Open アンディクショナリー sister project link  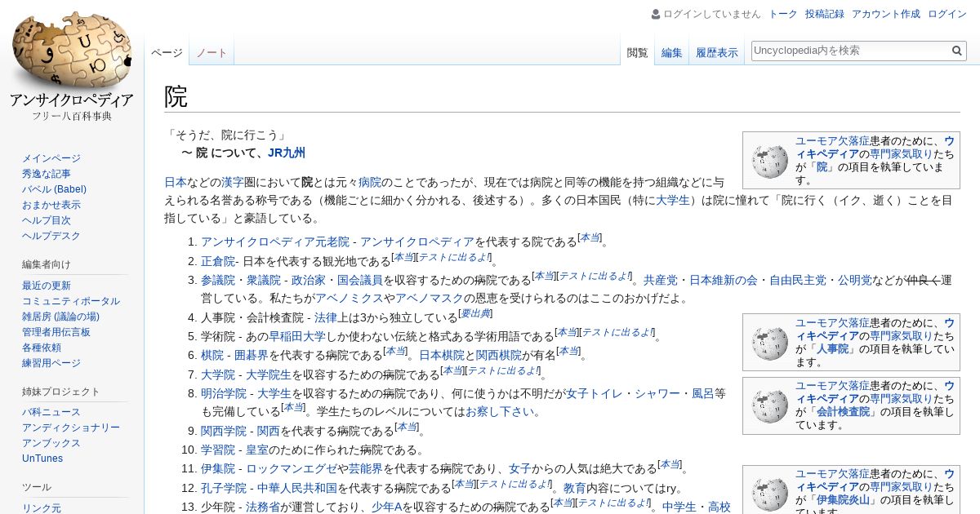click(x=71, y=428)
